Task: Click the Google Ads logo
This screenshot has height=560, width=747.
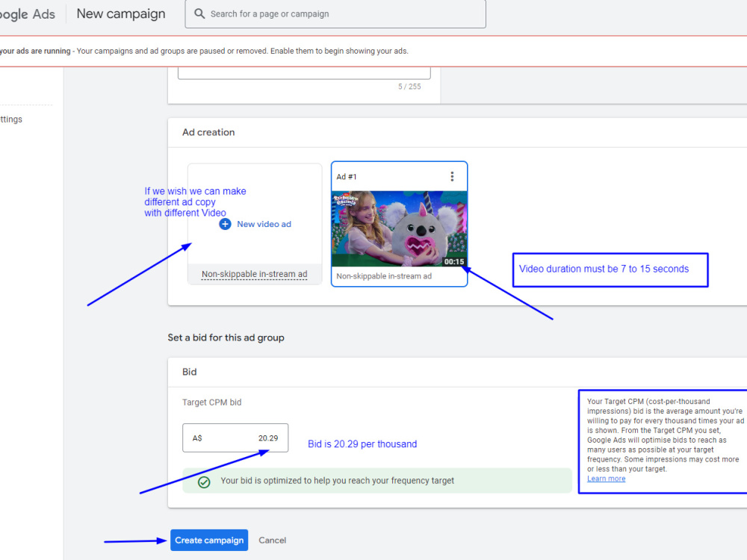Action: (x=28, y=14)
